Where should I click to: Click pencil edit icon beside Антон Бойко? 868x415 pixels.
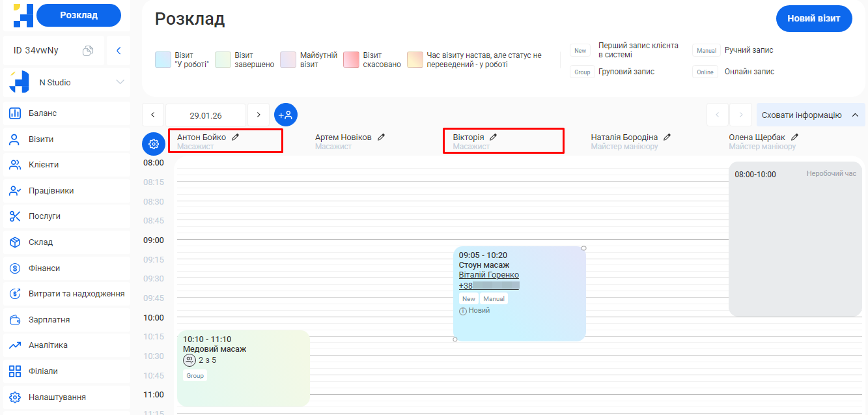(x=236, y=137)
